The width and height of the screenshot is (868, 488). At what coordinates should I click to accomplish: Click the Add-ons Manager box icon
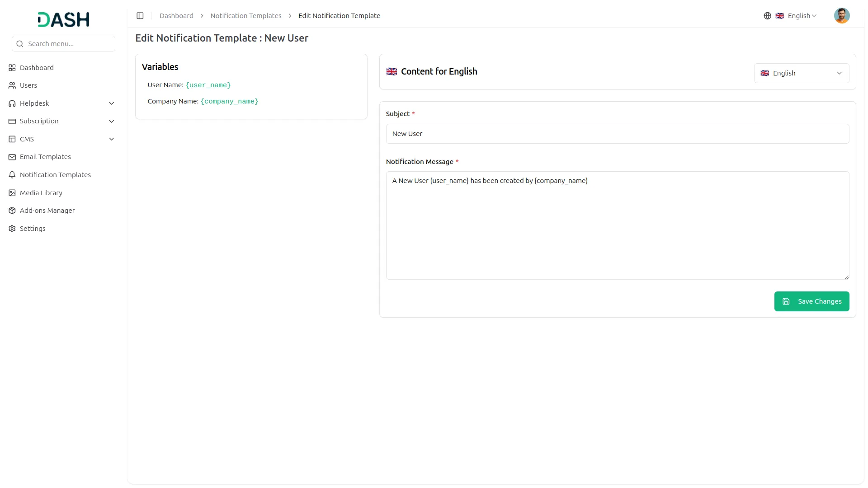click(12, 211)
